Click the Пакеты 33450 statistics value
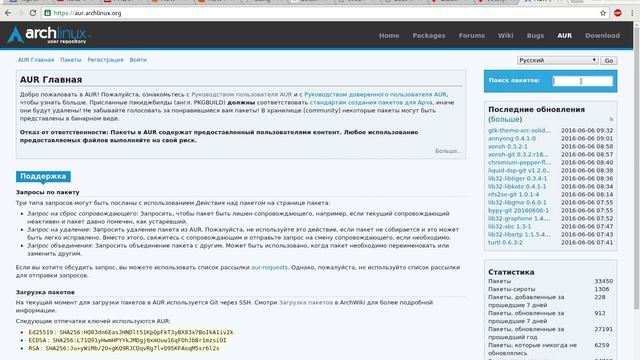Screen dimensions: 640x360 point(604,281)
